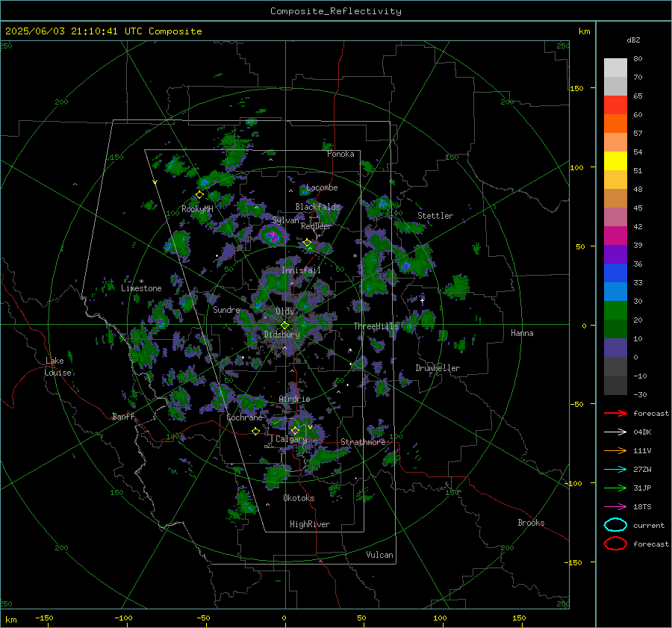Click the white cross marker east of ThreeHills
672x628 pixels.
(422, 300)
